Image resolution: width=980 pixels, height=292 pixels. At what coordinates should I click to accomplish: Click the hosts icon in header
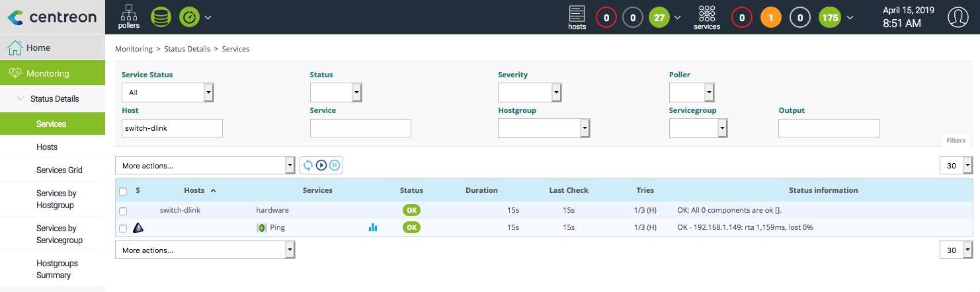pyautogui.click(x=577, y=17)
